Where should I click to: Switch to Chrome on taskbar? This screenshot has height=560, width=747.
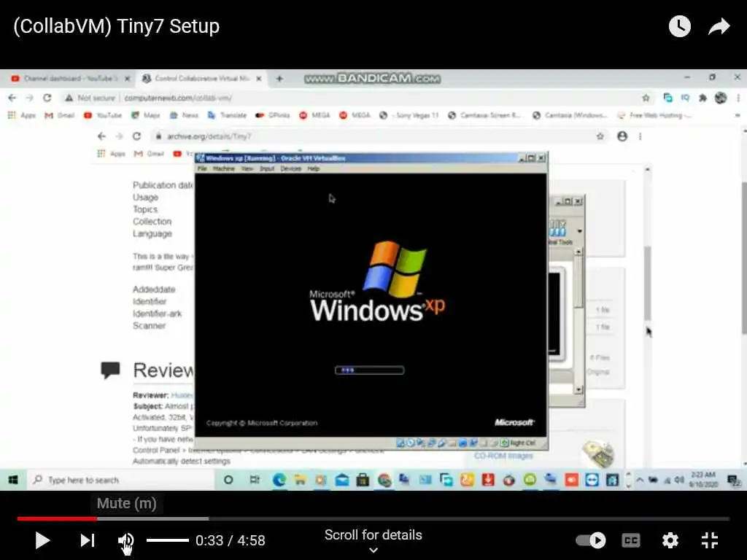tap(384, 480)
